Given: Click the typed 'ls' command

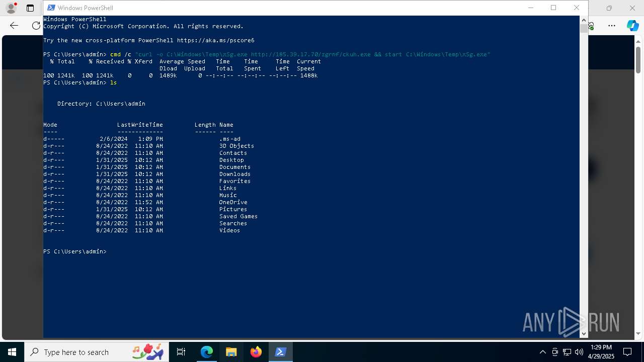Looking at the screenshot, I should (x=113, y=82).
